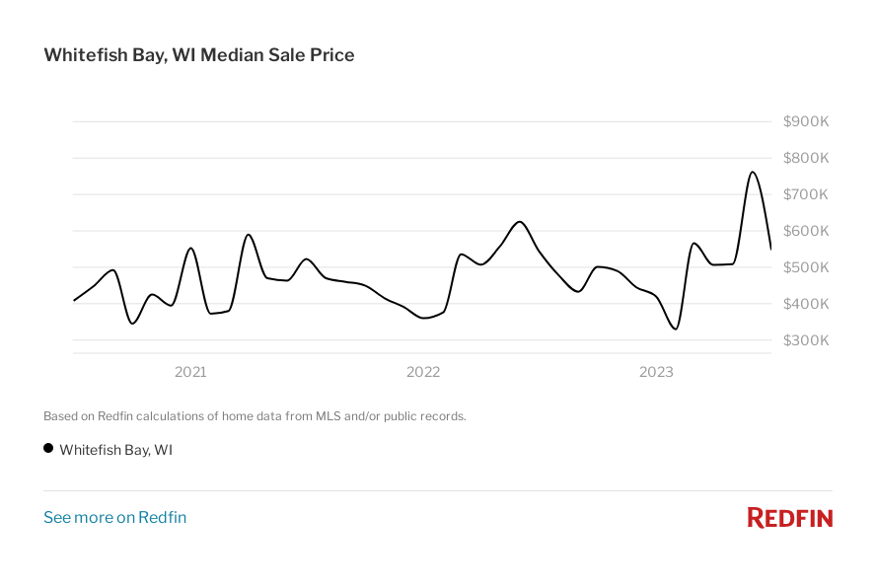876x588 pixels.
Task: Click the black legend dot for Whitefish Bay
Action: coord(48,448)
